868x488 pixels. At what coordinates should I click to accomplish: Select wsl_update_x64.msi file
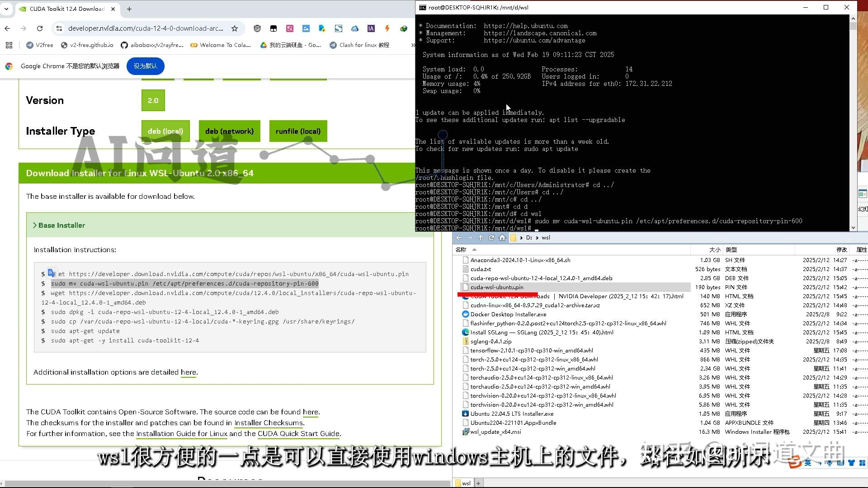(x=495, y=432)
